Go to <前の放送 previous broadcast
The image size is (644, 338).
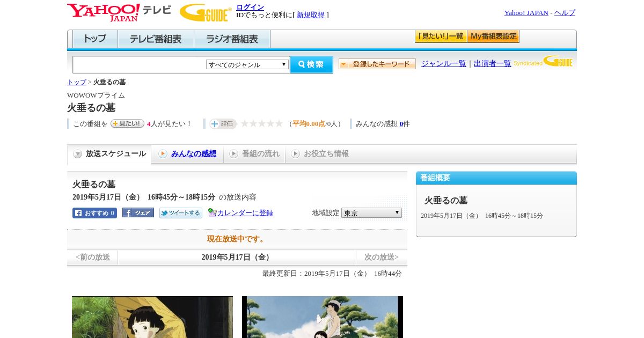(x=93, y=258)
